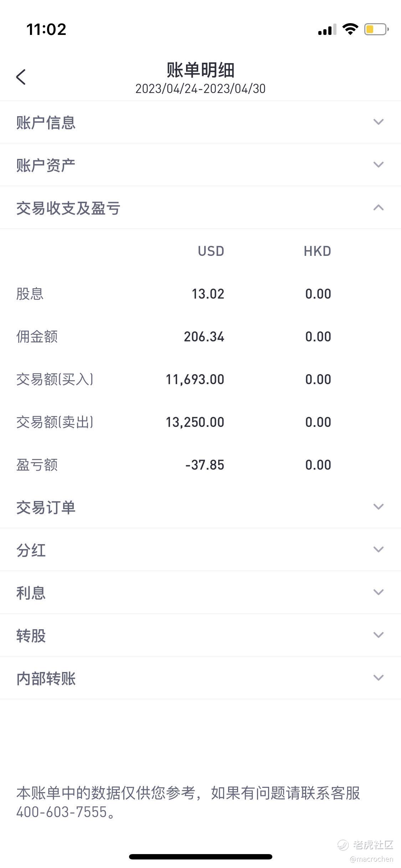Tap the battery status icon
The width and height of the screenshot is (401, 868).
pyautogui.click(x=376, y=29)
